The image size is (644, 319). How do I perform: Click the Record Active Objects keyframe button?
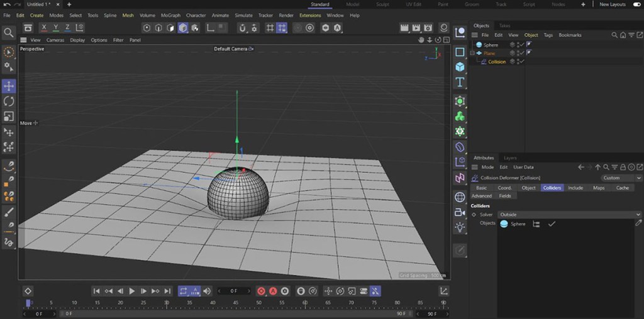tap(262, 291)
